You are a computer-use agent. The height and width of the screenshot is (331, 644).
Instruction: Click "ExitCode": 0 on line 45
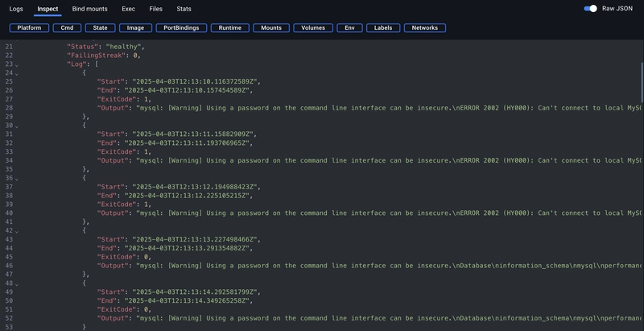tap(124, 257)
